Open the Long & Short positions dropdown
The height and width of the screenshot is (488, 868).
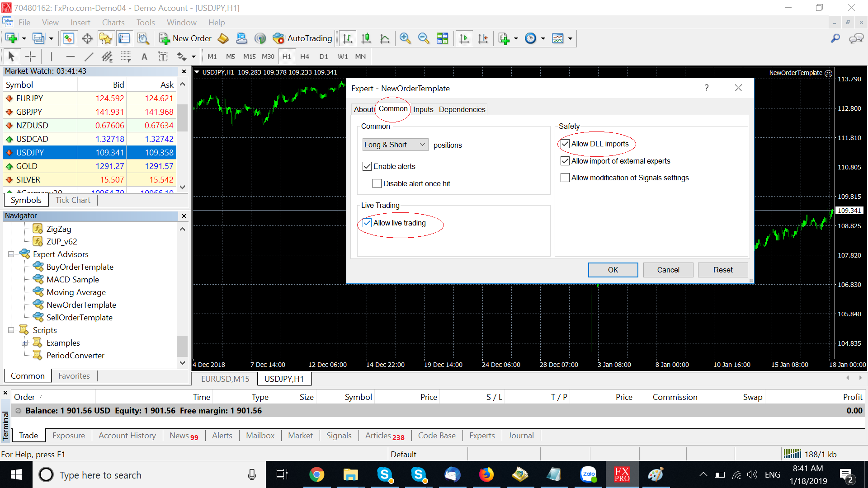[395, 145]
